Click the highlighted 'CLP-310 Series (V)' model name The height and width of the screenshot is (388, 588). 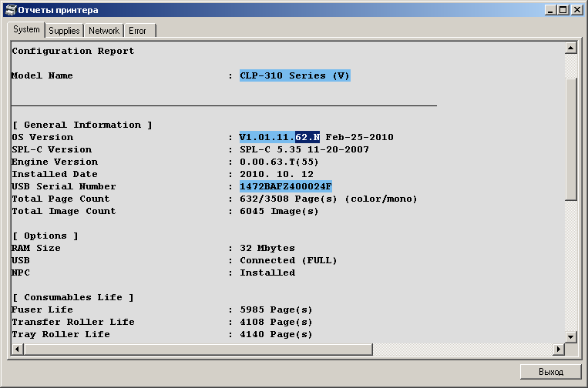[294, 75]
